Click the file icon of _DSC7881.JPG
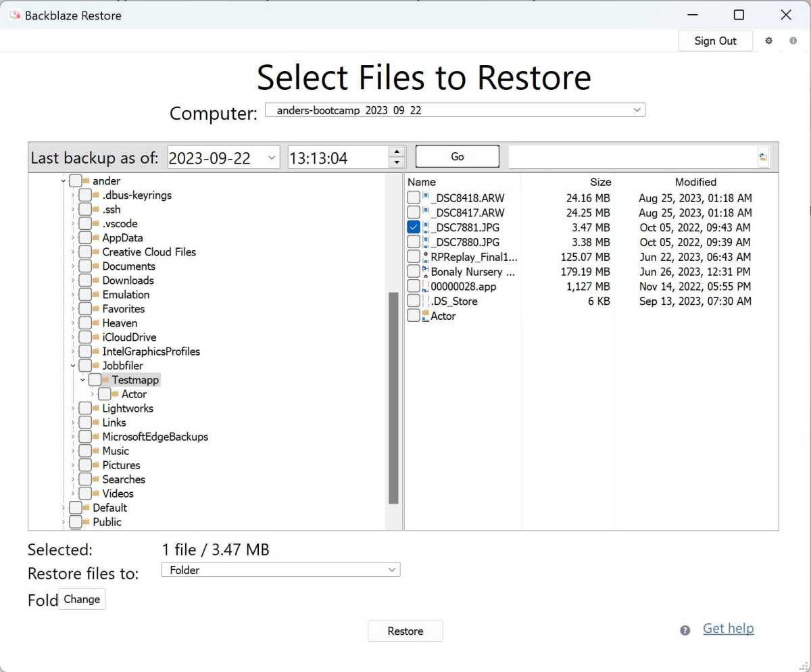Image resolution: width=811 pixels, height=672 pixels. click(426, 227)
